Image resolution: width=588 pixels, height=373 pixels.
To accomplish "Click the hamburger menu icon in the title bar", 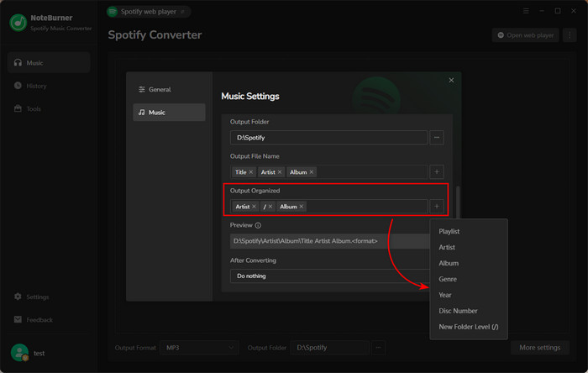I will click(x=526, y=11).
